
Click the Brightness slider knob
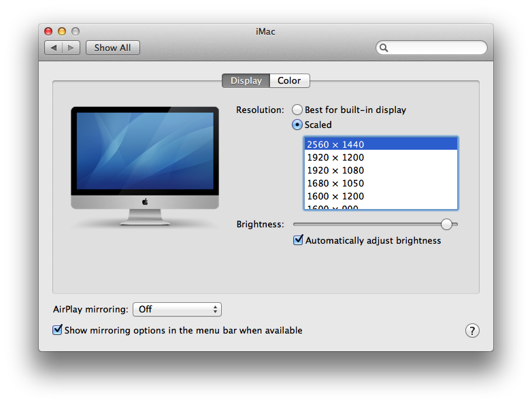pos(446,224)
